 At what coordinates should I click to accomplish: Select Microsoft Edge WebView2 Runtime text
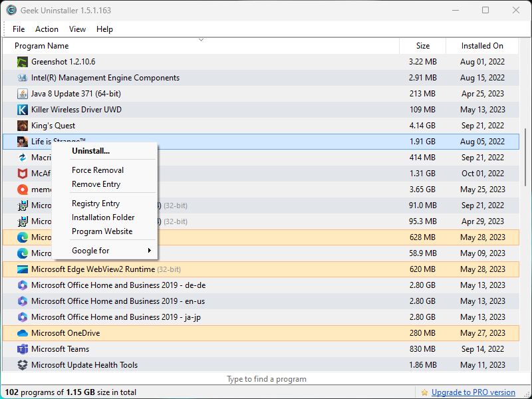[x=93, y=269]
